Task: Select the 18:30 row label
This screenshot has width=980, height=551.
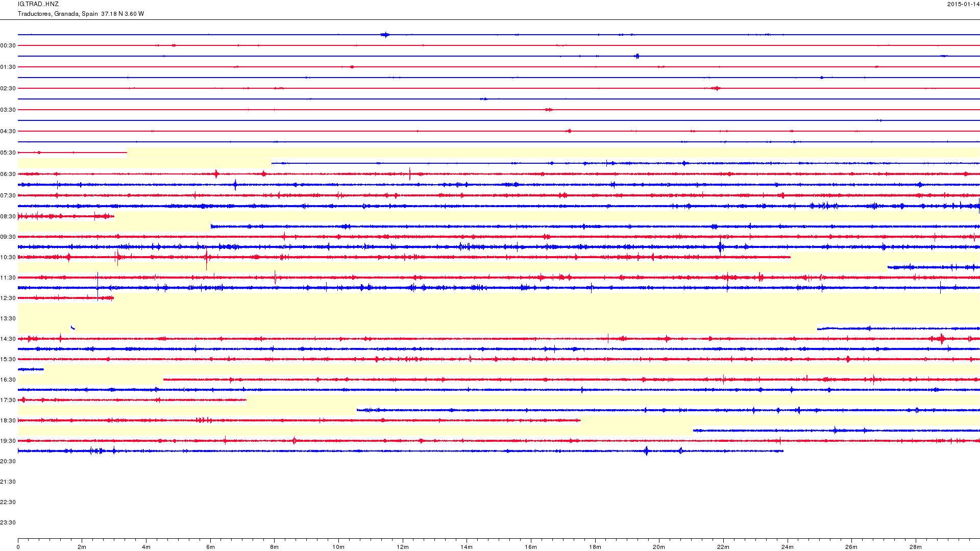Action: click(8, 420)
